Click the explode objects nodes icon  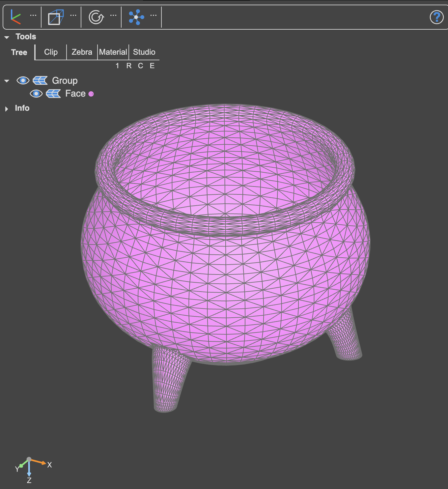tap(136, 17)
